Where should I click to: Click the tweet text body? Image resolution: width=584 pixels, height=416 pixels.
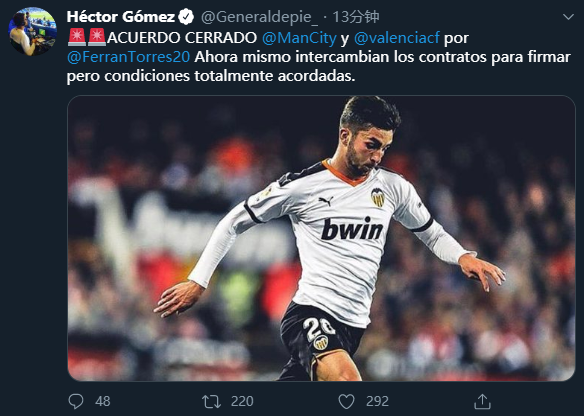[319, 57]
